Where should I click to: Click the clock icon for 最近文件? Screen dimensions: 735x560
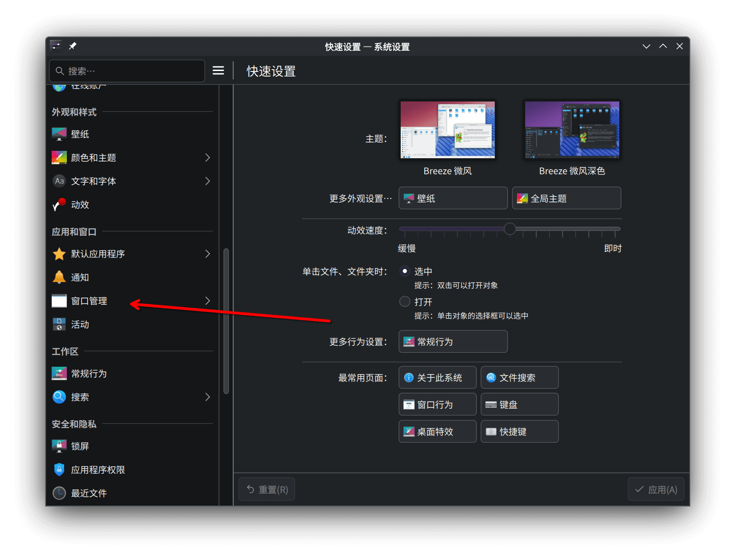point(59,494)
